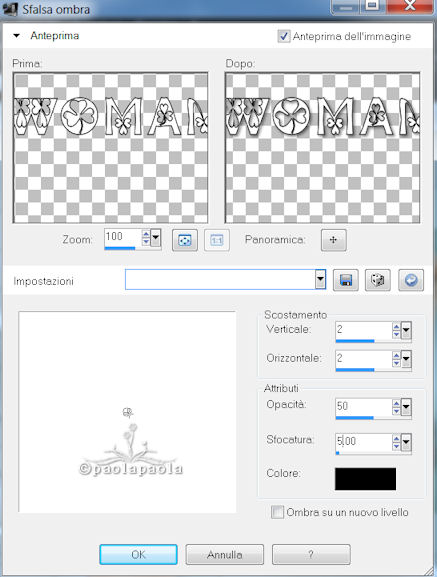Confirm with the OK button
Viewport: 437px width, 577px height.
138,555
